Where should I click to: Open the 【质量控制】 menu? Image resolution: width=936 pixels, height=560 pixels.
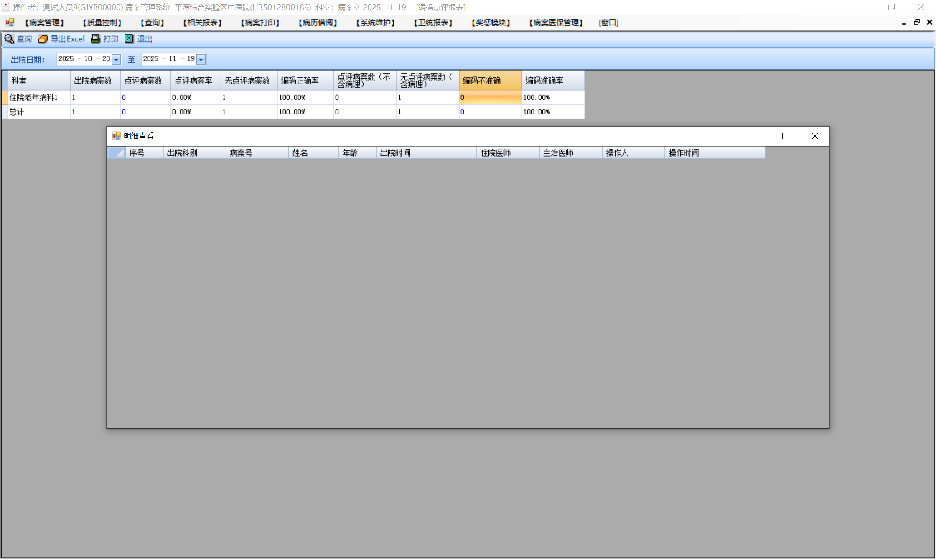pos(102,23)
